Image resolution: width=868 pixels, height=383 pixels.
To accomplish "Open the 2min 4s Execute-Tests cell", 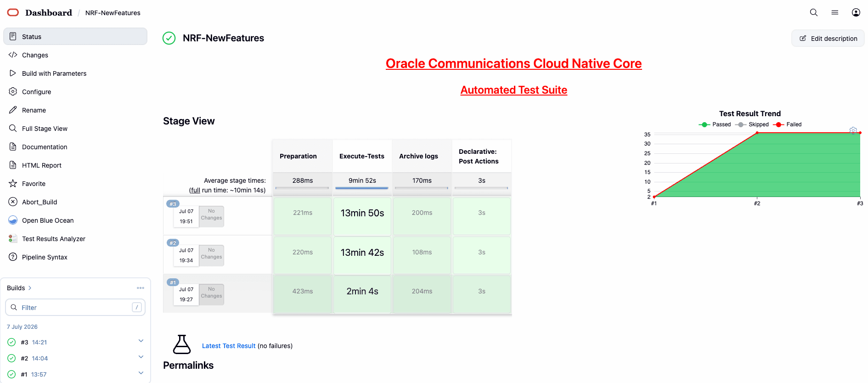I will click(x=362, y=294).
